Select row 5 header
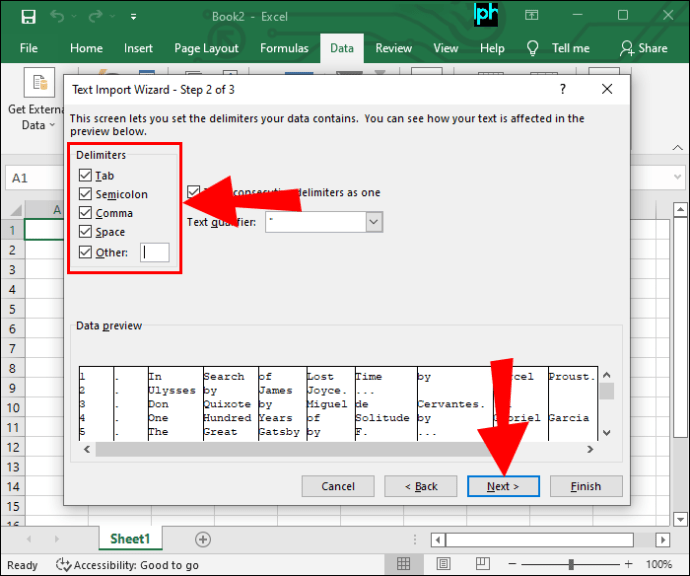The width and height of the screenshot is (690, 576). pos(12,309)
